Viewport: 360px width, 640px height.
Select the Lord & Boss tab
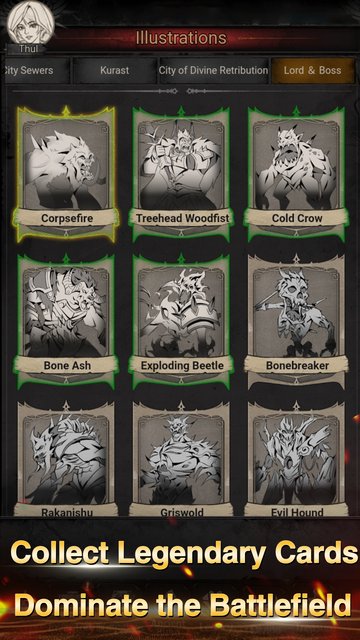click(x=313, y=70)
